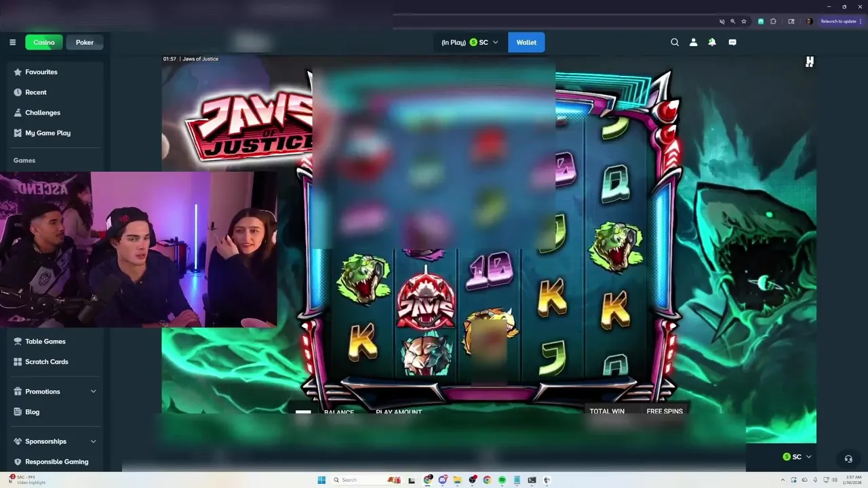
Task: Open the browser extensions puzzle icon
Action: pyautogui.click(x=773, y=21)
